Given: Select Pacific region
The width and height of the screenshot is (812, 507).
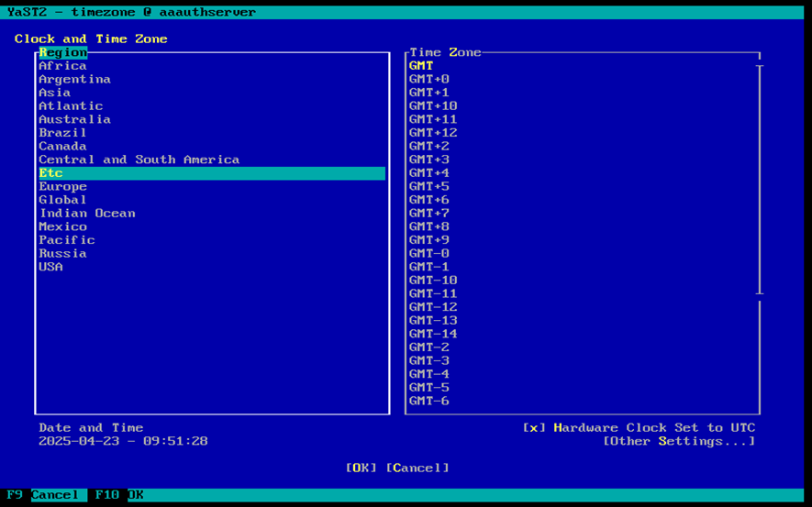Looking at the screenshot, I should pos(67,240).
